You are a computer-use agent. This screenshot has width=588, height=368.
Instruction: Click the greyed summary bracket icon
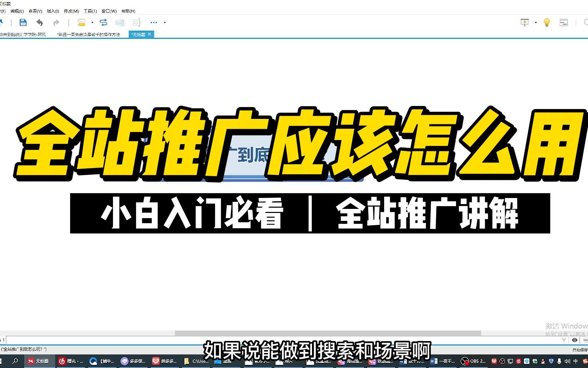136,22
